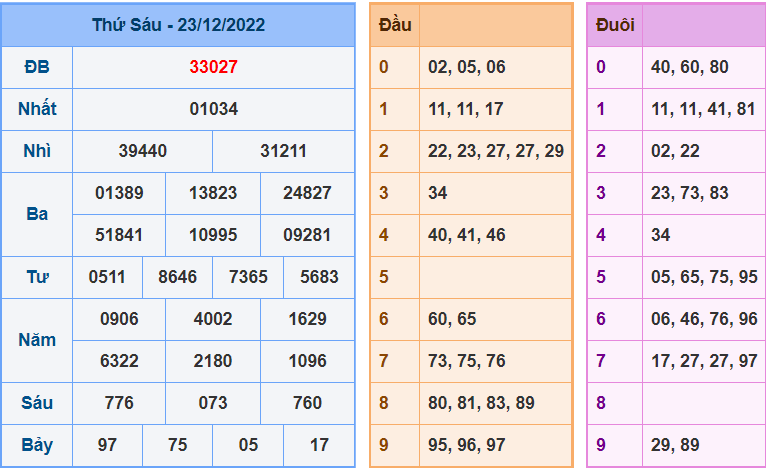Select Sáu prize number 073

(x=213, y=403)
